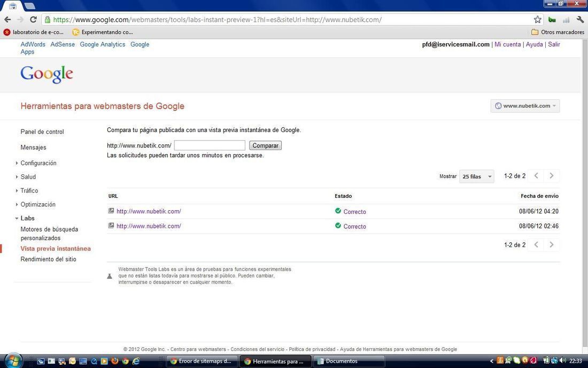Bookmark this page with the star icon

tap(537, 19)
